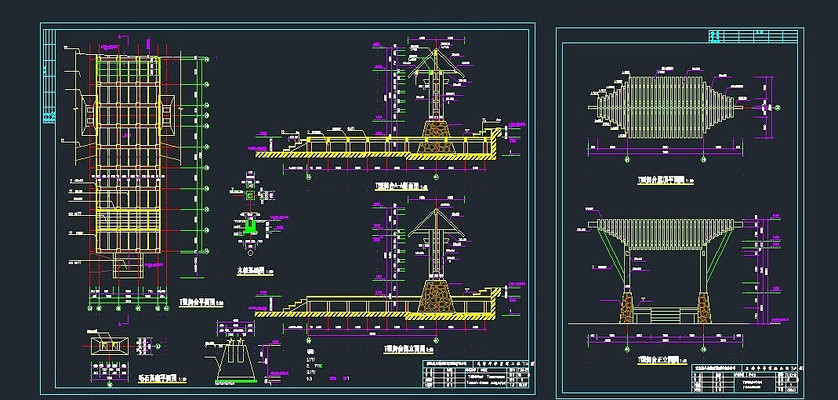Select the stone column base in the upper section
Image resolution: width=838 pixels, height=400 pixels.
click(x=437, y=135)
